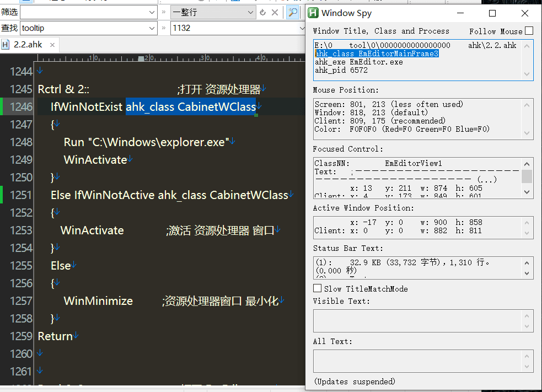The image size is (542, 392).
Task: Maximize the Window Spy window
Action: 492,13
